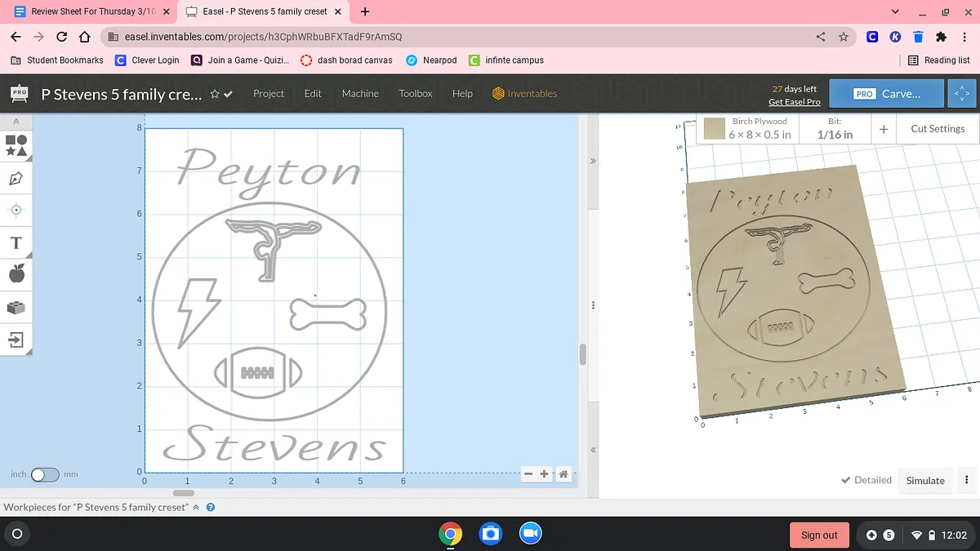980x551 pixels.
Task: Click the Birch Plywood material swatch
Action: pos(715,129)
